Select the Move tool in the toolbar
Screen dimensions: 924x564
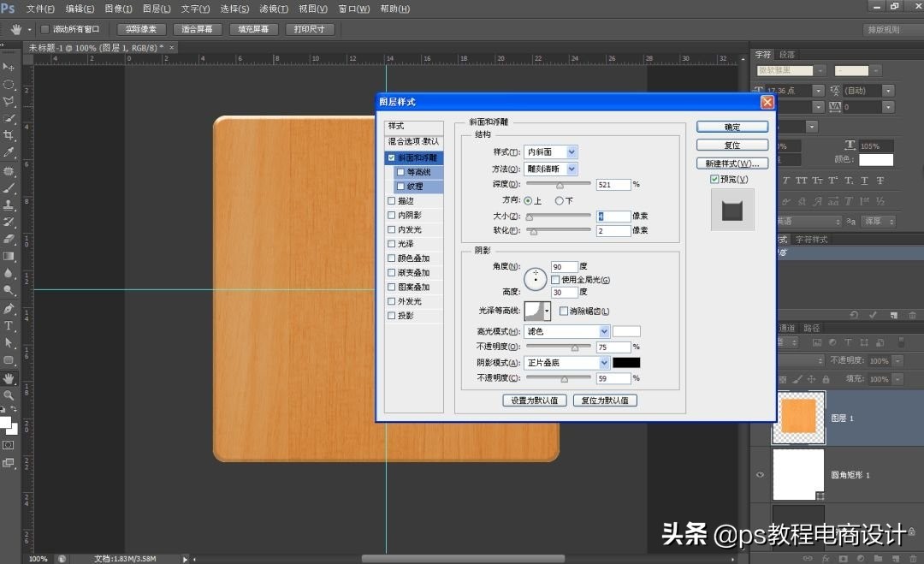9,67
